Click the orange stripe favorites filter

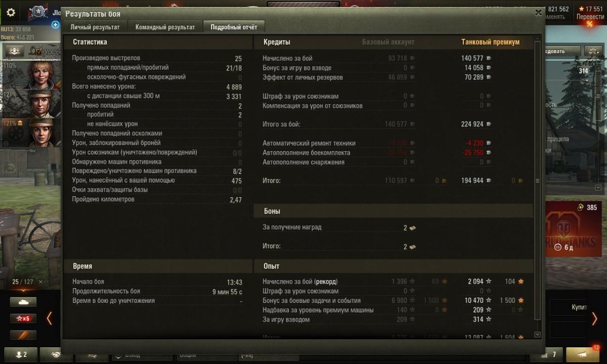click(23, 335)
